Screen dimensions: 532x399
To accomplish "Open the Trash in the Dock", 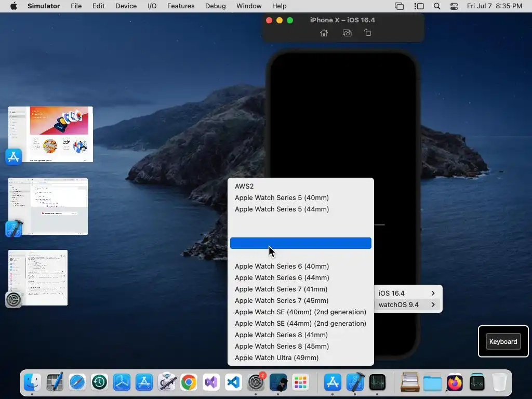I will (499, 382).
